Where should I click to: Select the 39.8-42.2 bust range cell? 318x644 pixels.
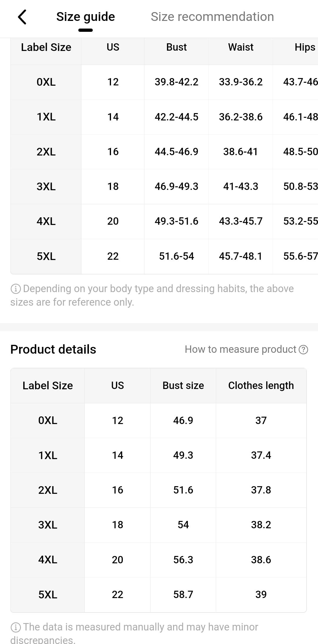point(176,82)
